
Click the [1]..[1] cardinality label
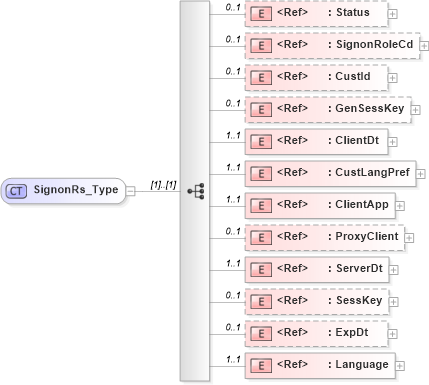163,185
